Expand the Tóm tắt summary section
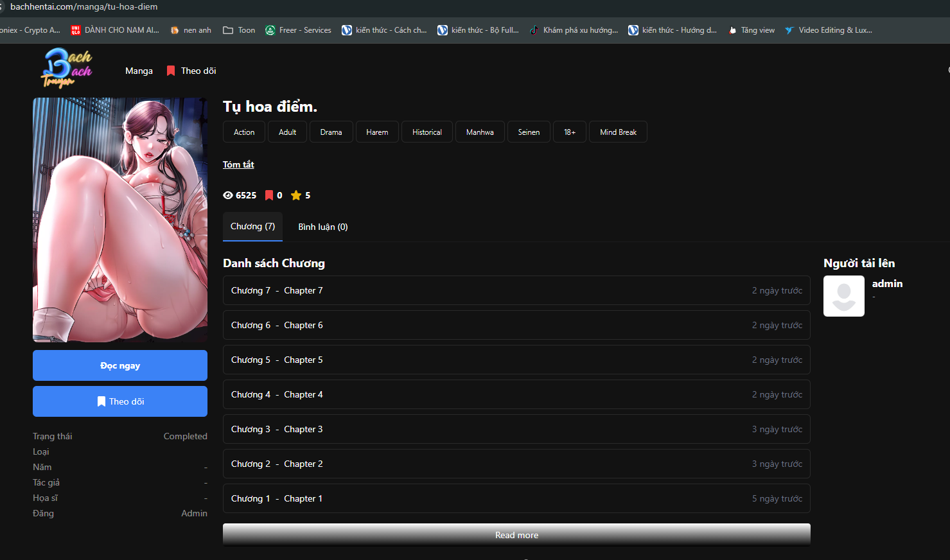The height and width of the screenshot is (560, 950). [x=238, y=164]
